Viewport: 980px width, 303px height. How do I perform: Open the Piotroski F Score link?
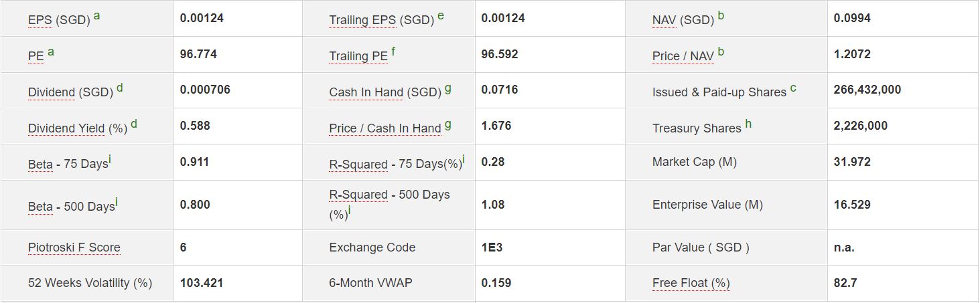[74, 247]
